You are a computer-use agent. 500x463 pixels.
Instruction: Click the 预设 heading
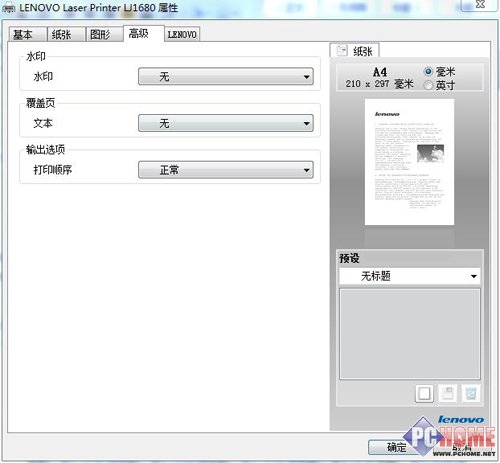(x=349, y=258)
